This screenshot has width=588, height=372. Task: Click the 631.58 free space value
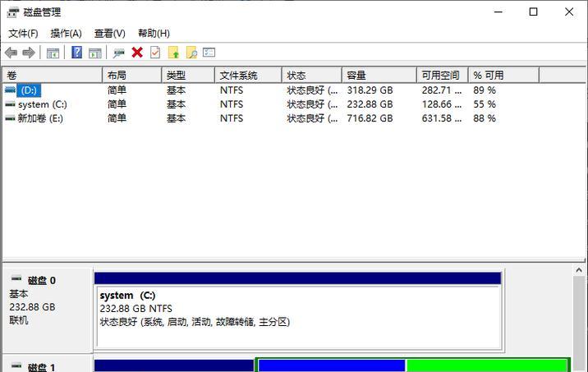coord(441,118)
